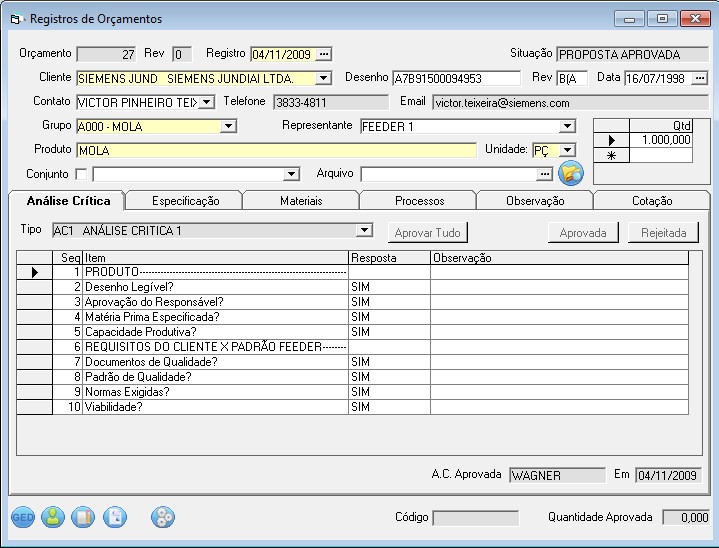This screenshot has width=719, height=548.
Task: Expand the Grupo A000 - MOLA dropdown
Action: 228,126
